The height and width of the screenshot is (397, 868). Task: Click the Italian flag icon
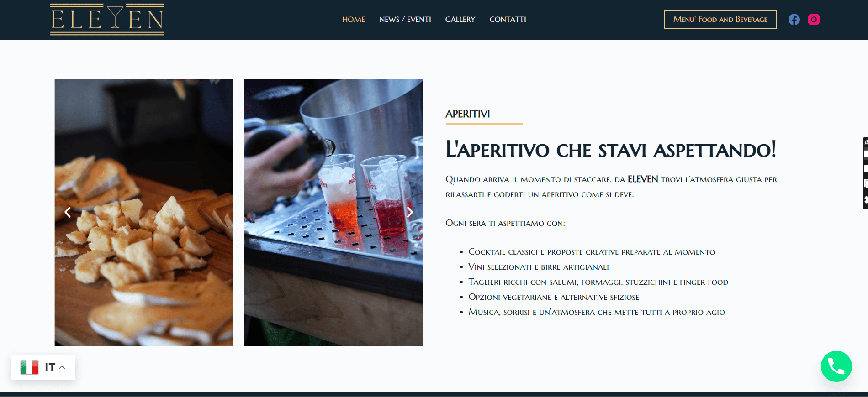[29, 367]
